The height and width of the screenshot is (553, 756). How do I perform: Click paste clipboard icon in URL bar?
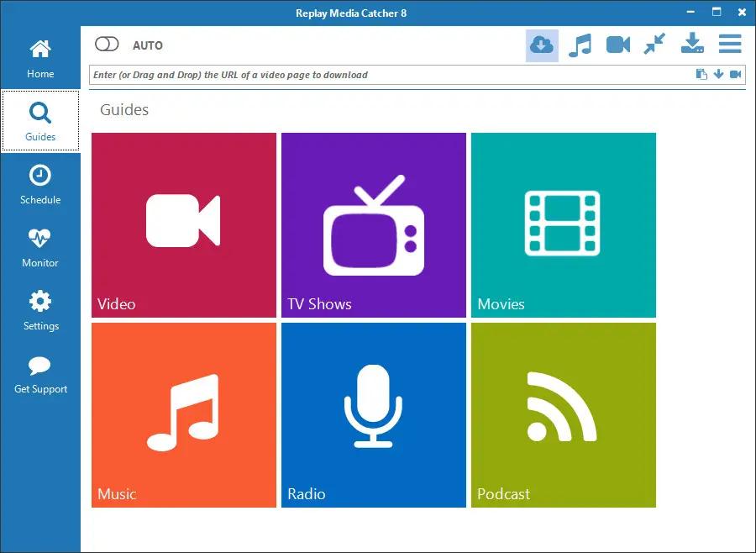tap(701, 74)
